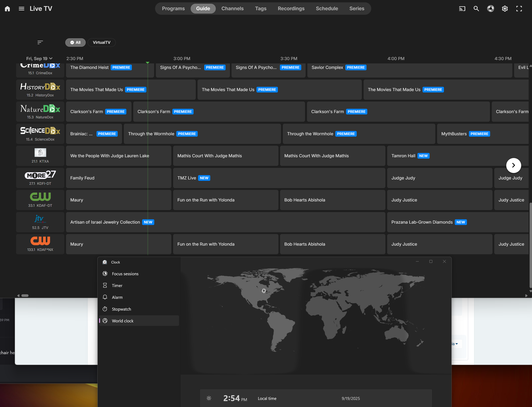Open the dropdown arrow behind Clock window

457,344
